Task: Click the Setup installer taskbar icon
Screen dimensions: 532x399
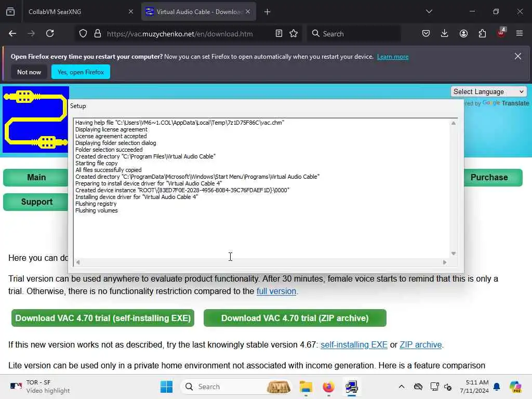Action: pos(352,387)
